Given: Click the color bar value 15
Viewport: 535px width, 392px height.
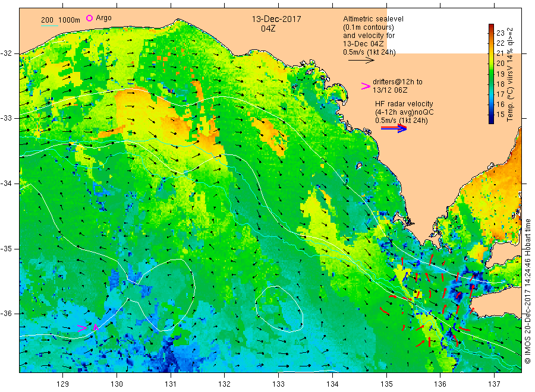Looking at the screenshot, I should pos(500,115).
